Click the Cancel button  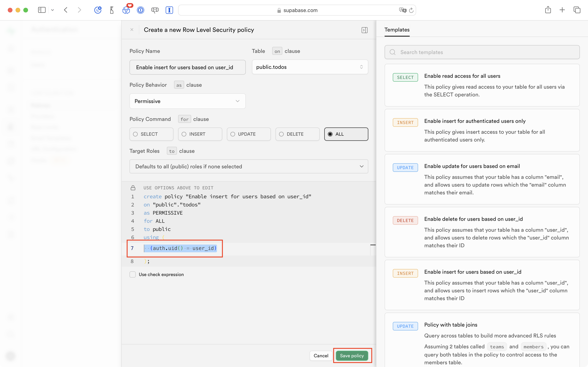coord(321,355)
